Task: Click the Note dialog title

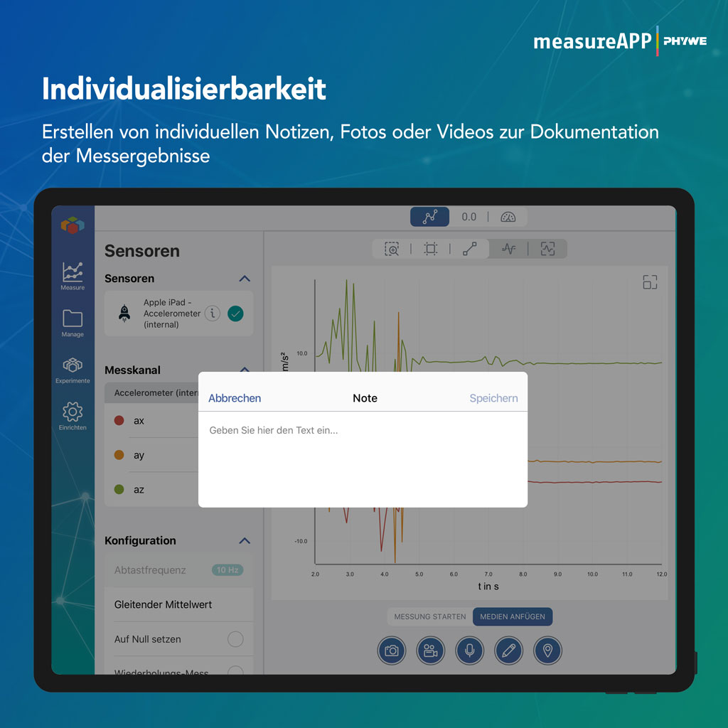Action: (x=365, y=398)
